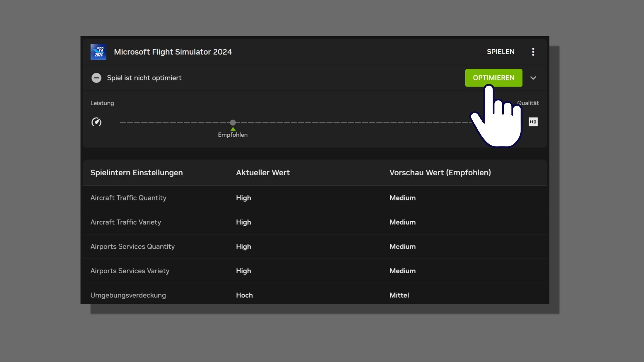Image resolution: width=644 pixels, height=362 pixels.
Task: Collapse the optimization slider chevron
Action: pos(533,78)
